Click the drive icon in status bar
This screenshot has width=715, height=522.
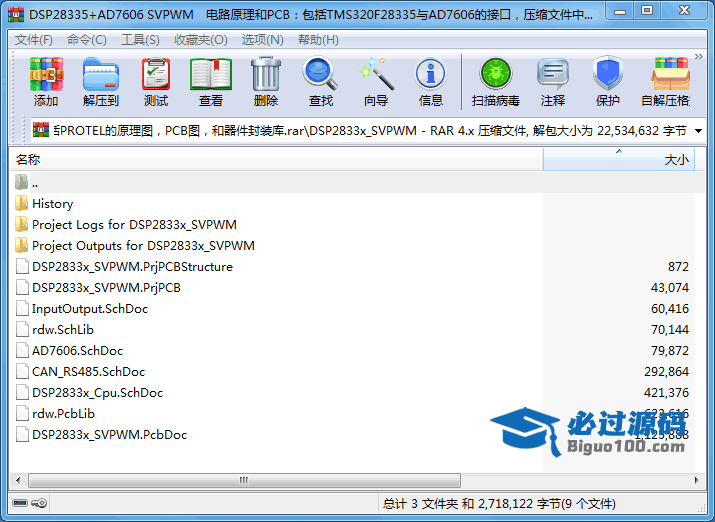point(20,503)
